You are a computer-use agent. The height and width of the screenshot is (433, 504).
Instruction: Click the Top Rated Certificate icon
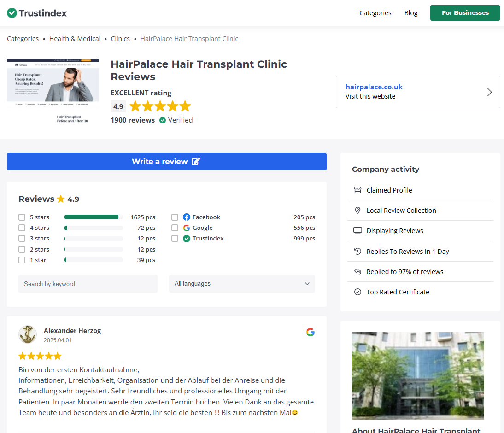(358, 292)
